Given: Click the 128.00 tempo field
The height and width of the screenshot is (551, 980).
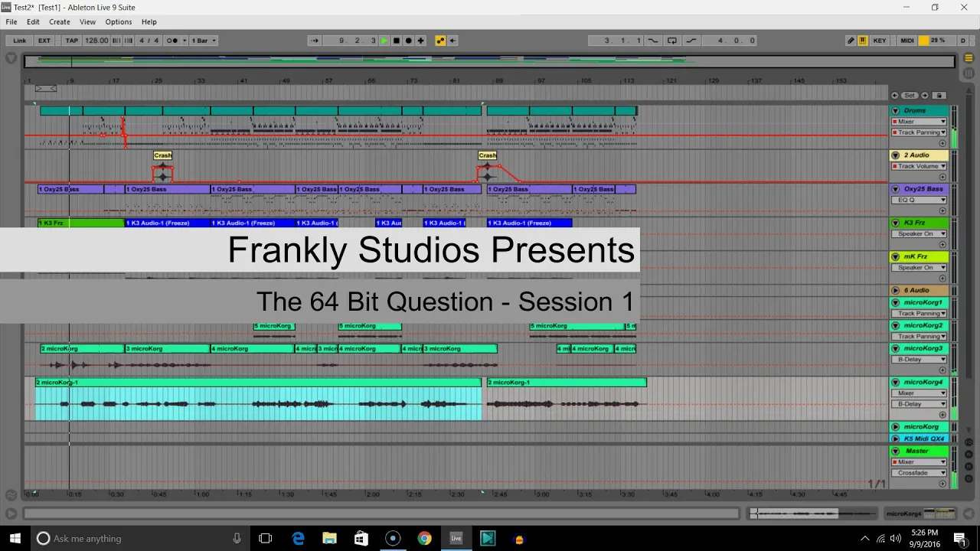Looking at the screenshot, I should (x=96, y=41).
